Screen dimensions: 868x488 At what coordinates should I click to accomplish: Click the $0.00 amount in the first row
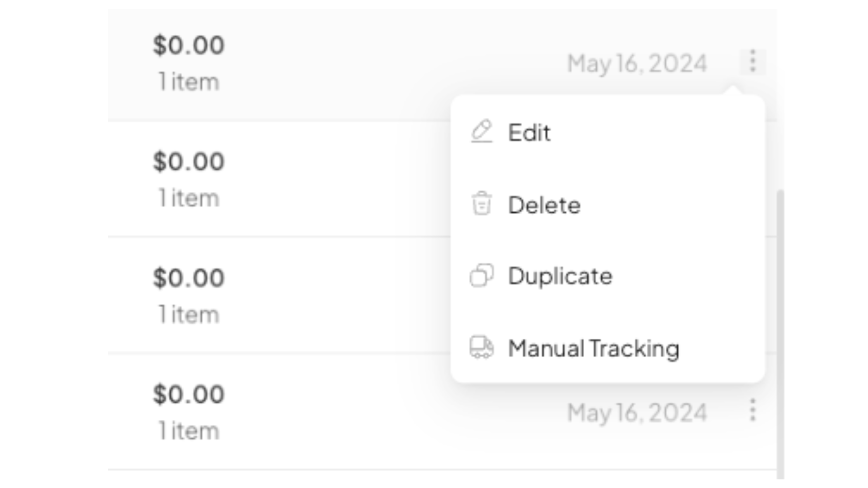pyautogui.click(x=188, y=45)
